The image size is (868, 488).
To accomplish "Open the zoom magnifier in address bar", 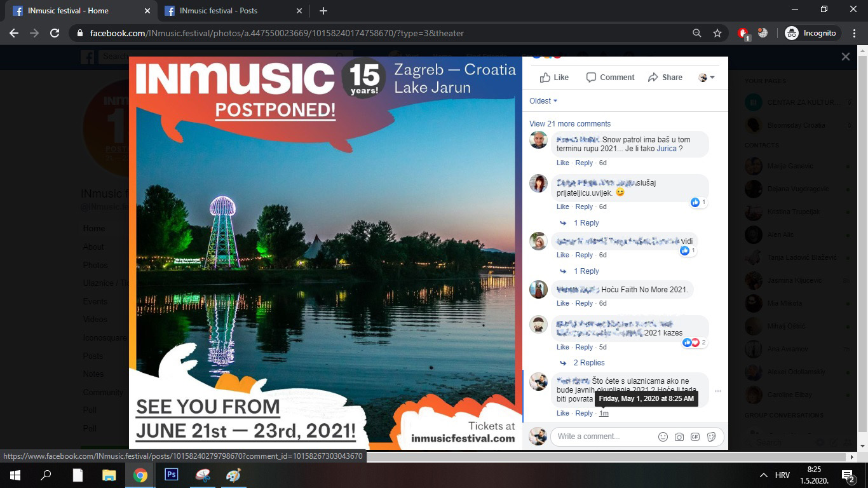I will click(697, 33).
